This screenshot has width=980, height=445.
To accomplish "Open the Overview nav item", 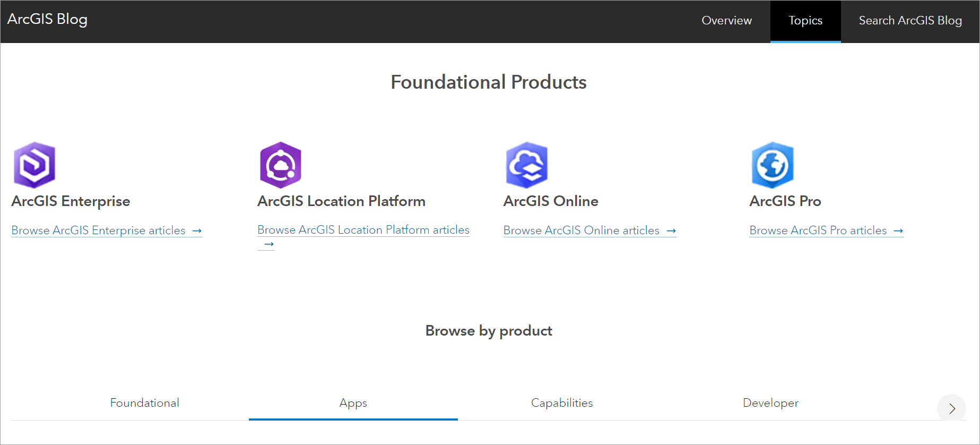I will (x=726, y=21).
